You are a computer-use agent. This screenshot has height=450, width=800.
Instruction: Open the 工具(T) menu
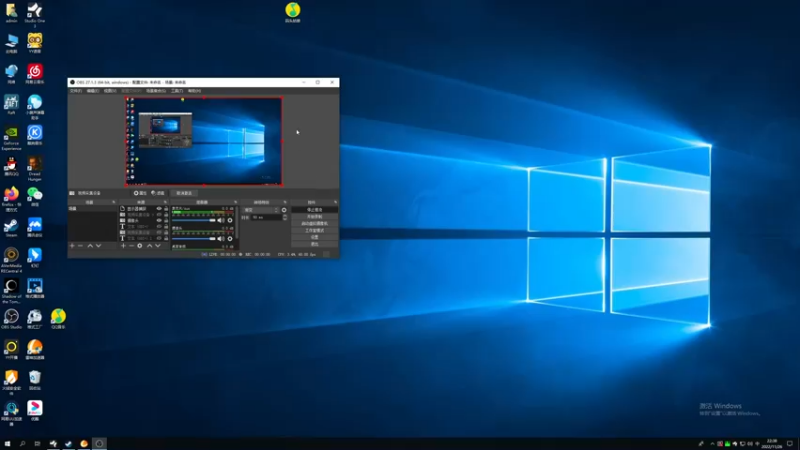[x=177, y=91]
